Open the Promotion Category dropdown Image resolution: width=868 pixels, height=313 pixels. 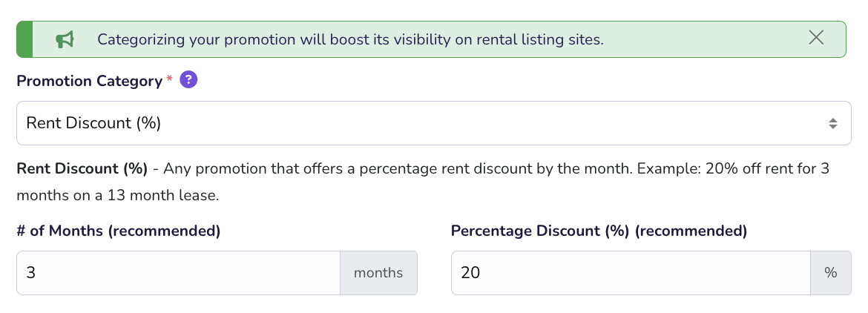423,123
